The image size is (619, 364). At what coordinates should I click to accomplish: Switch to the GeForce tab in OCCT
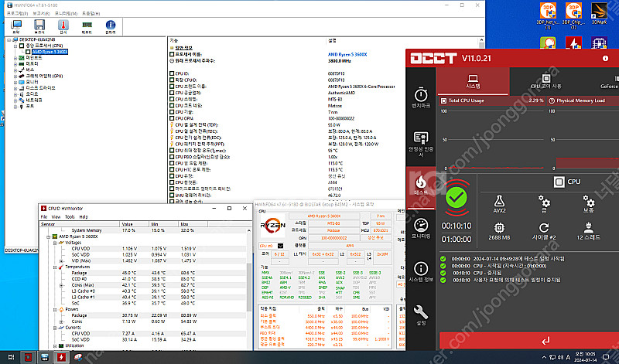609,81
